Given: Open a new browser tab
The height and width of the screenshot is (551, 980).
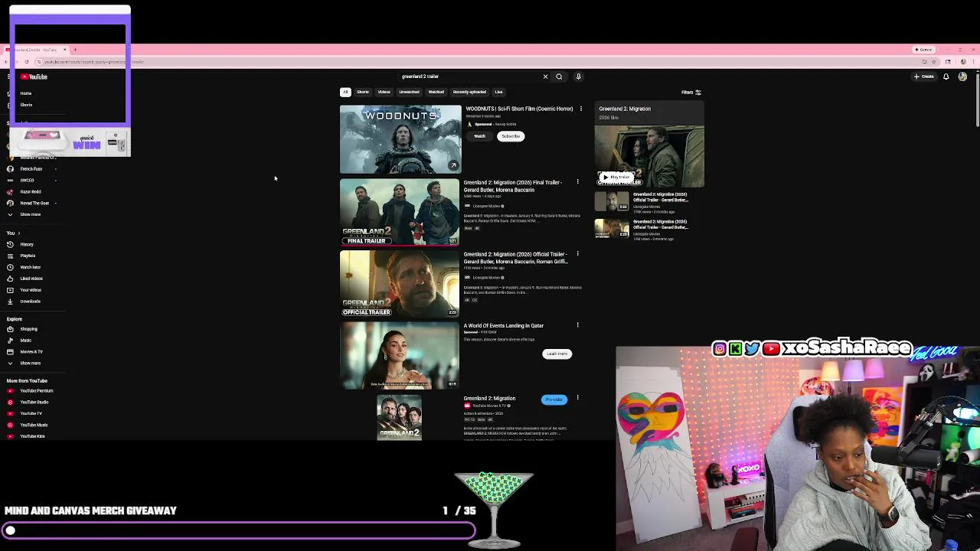Looking at the screenshot, I should 74,50.
